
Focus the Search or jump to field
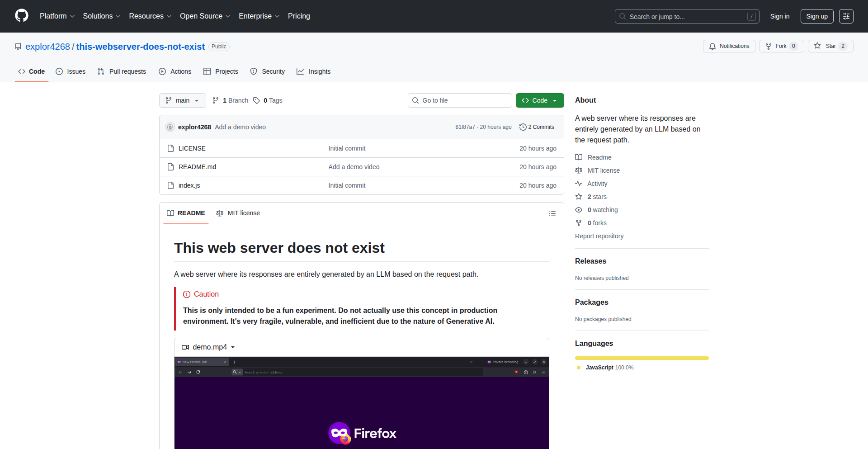(x=687, y=16)
